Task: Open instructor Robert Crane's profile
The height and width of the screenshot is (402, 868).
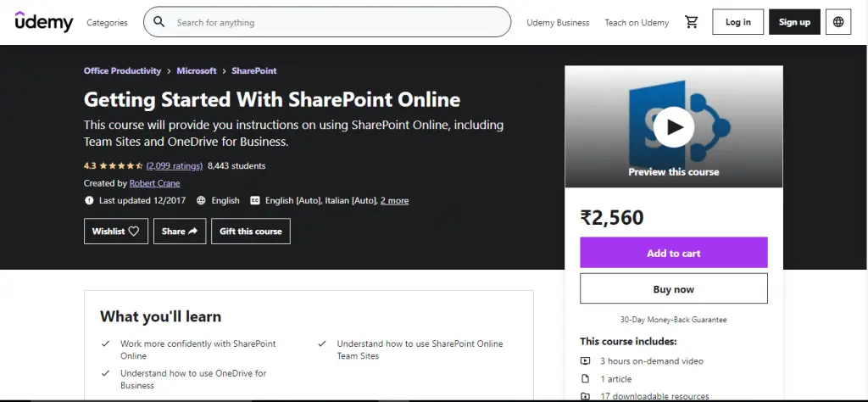Action: click(154, 183)
